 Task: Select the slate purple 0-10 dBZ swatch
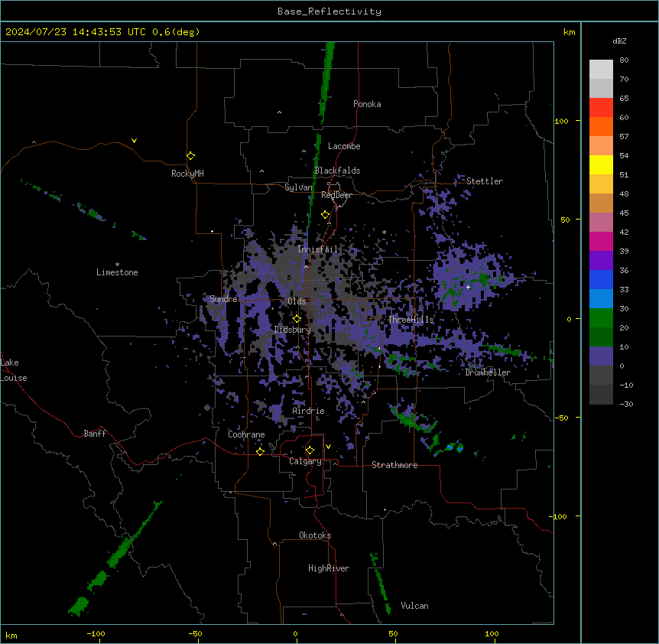coord(601,356)
